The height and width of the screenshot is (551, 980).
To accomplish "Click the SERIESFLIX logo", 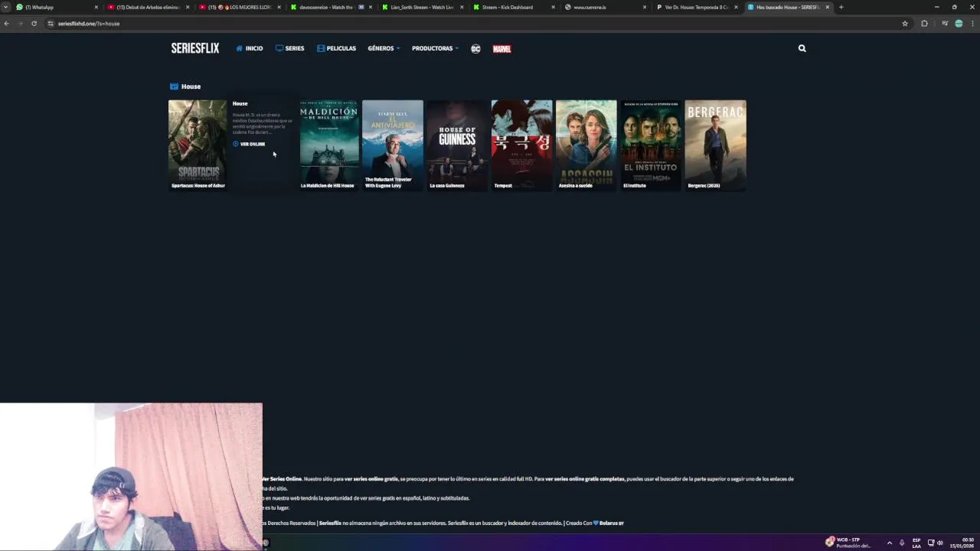I will pos(195,48).
